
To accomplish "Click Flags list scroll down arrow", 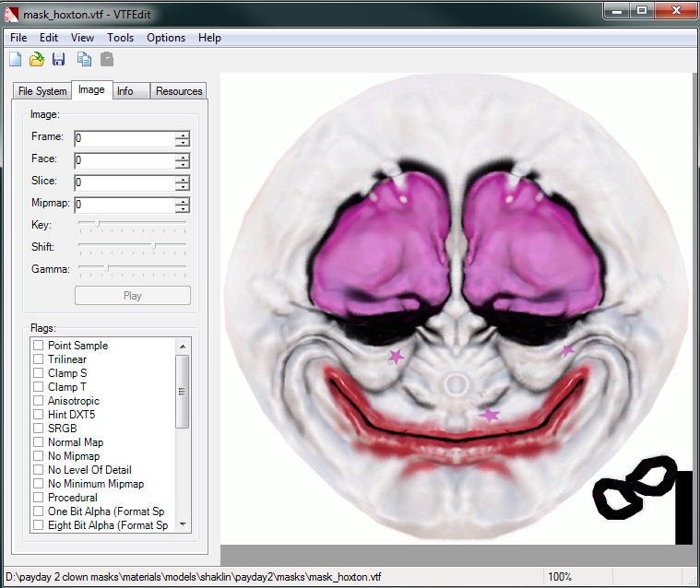I will 182,524.
